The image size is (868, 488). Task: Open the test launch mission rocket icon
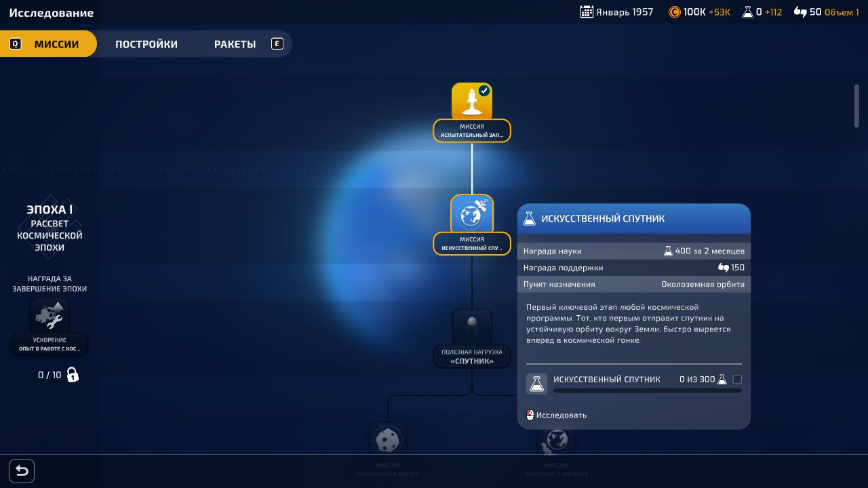click(472, 102)
